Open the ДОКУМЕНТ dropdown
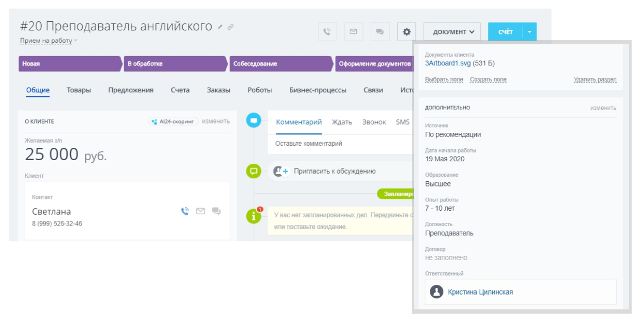Viewport: 644px width, 326px height. pos(452,31)
